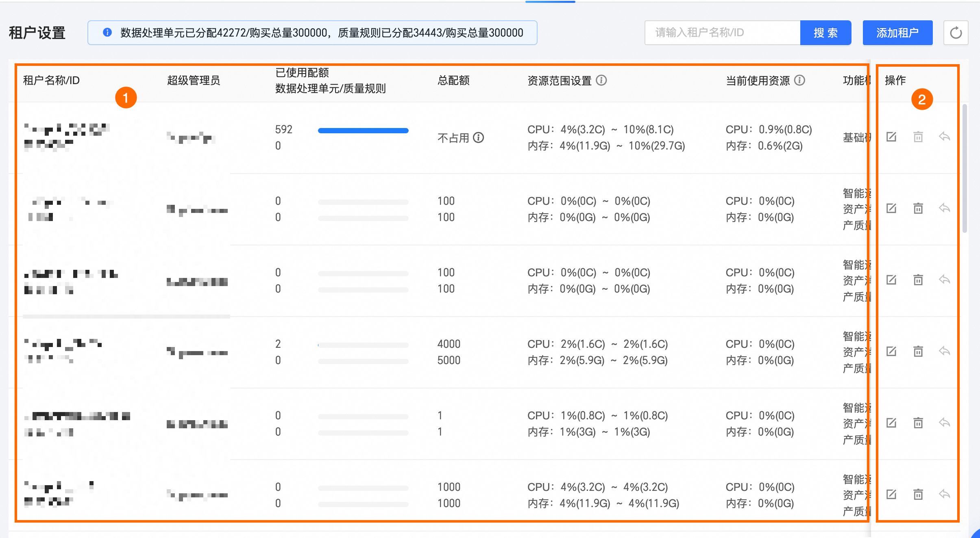Click the 搜索 button

tap(825, 33)
